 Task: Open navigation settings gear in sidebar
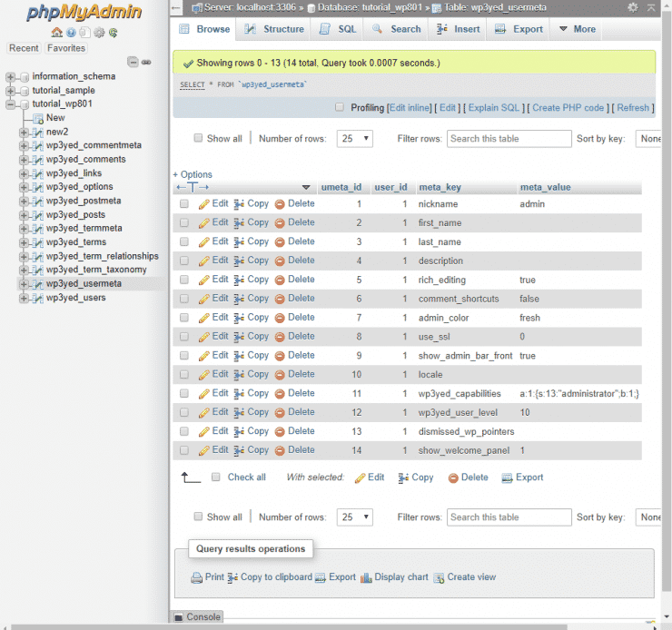99,33
